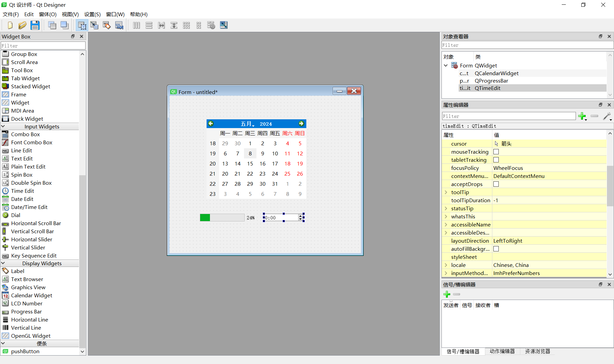
Task: Expand the locale property
Action: pyautogui.click(x=446, y=265)
